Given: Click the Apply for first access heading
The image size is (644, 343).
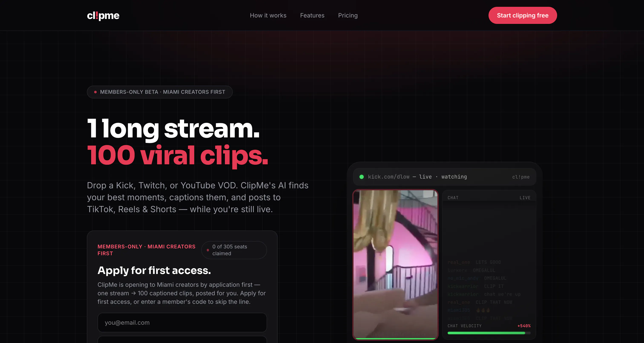Looking at the screenshot, I should [x=154, y=270].
